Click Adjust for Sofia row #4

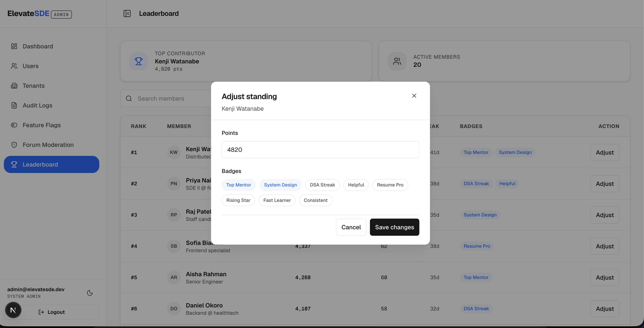(605, 246)
